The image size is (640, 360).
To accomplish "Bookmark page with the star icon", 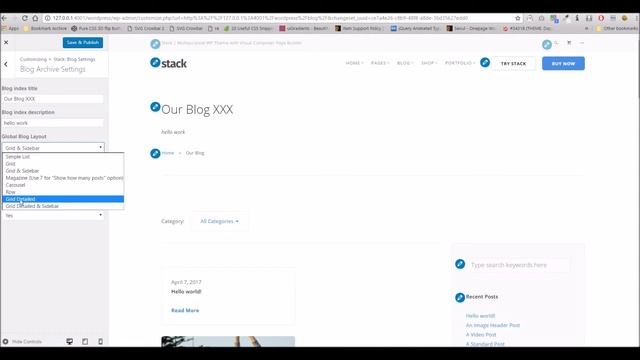I will [x=518, y=18].
